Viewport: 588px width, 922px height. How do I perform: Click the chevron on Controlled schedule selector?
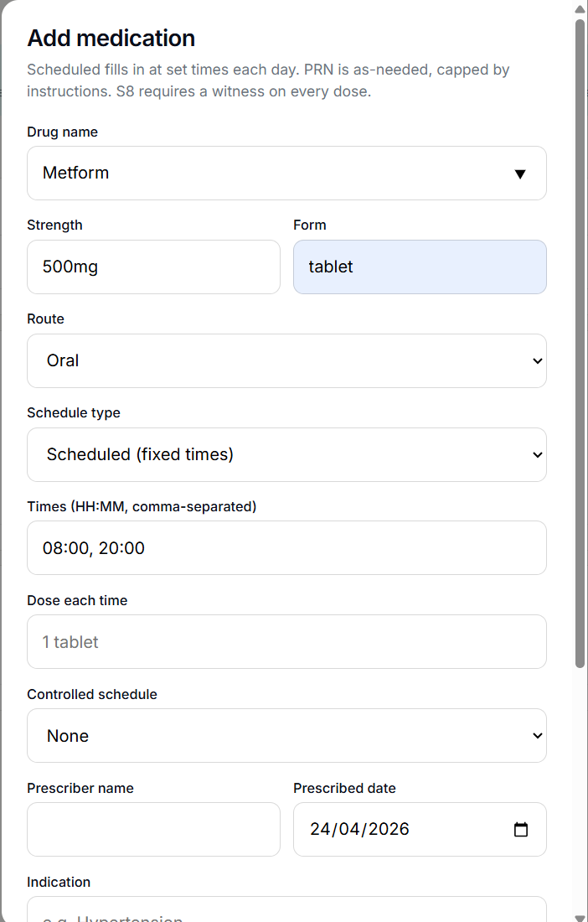[537, 735]
